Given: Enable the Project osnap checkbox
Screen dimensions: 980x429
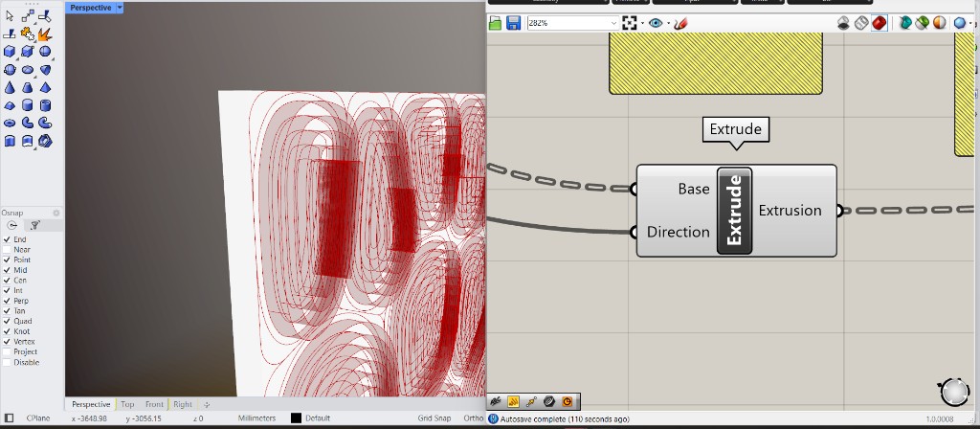Looking at the screenshot, I should [7, 351].
